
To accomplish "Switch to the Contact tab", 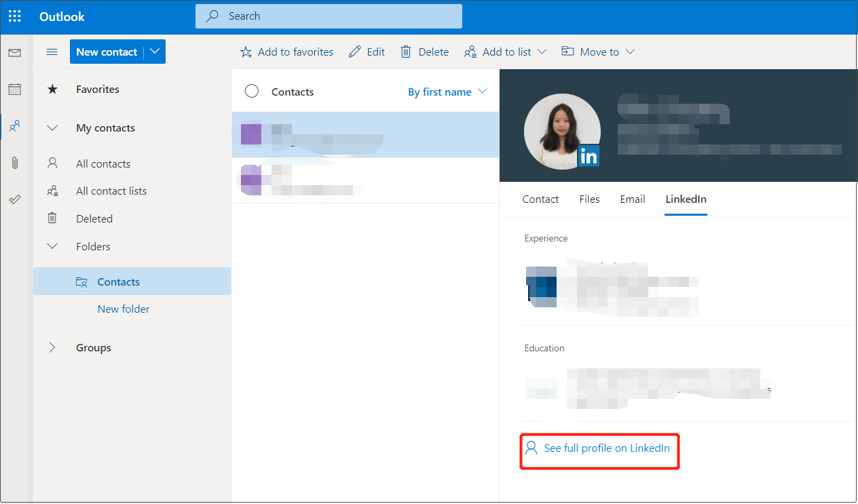I will point(540,199).
